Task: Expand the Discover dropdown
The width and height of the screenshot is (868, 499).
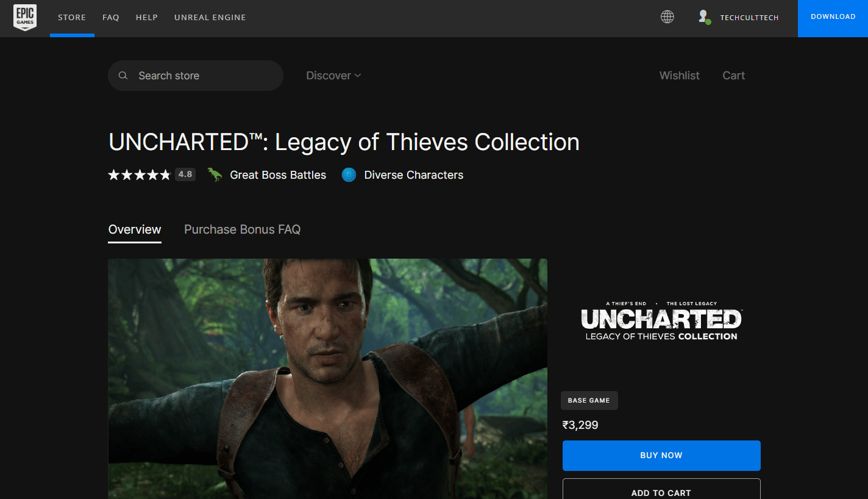Action: [333, 76]
